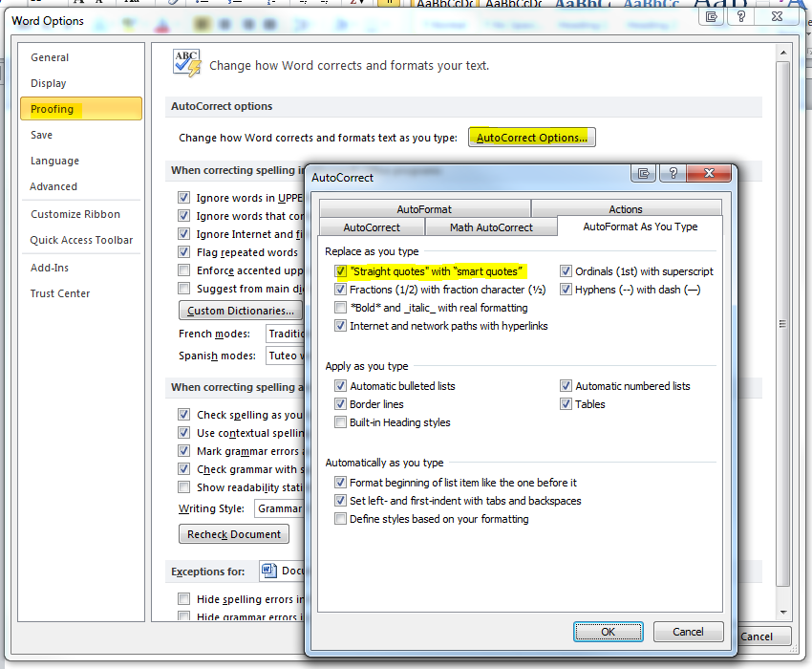Toggle Border lines checkbox
Image resolution: width=812 pixels, height=669 pixels.
point(340,403)
